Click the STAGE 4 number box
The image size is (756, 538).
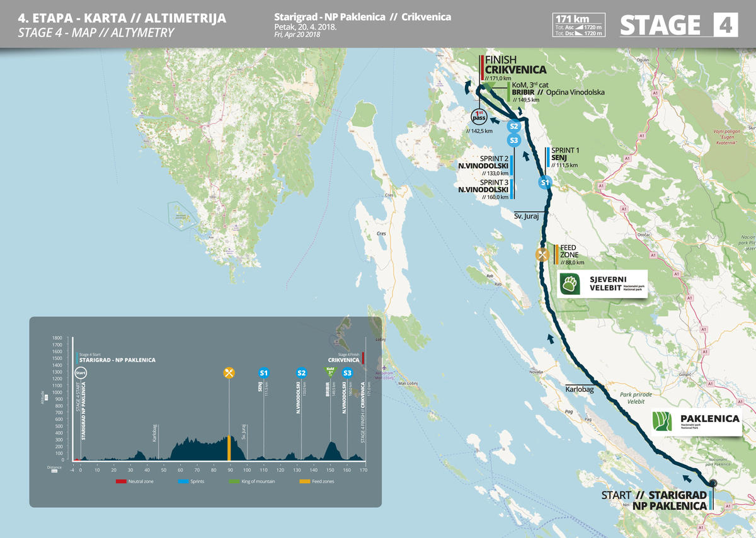725,25
